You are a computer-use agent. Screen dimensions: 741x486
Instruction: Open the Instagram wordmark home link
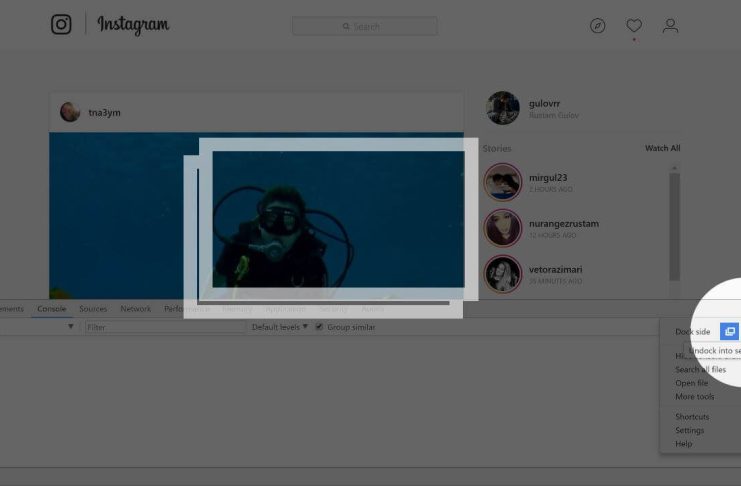tap(133, 25)
